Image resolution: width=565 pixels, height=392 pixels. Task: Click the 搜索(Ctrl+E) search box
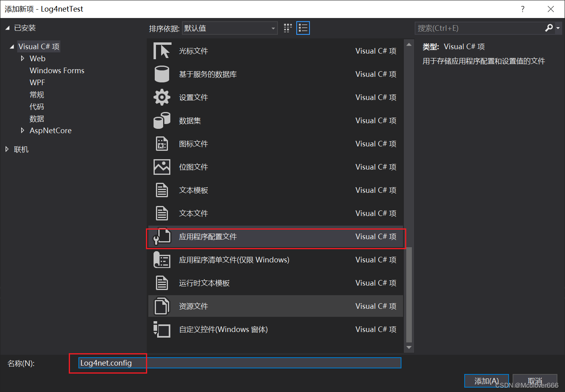(x=480, y=28)
